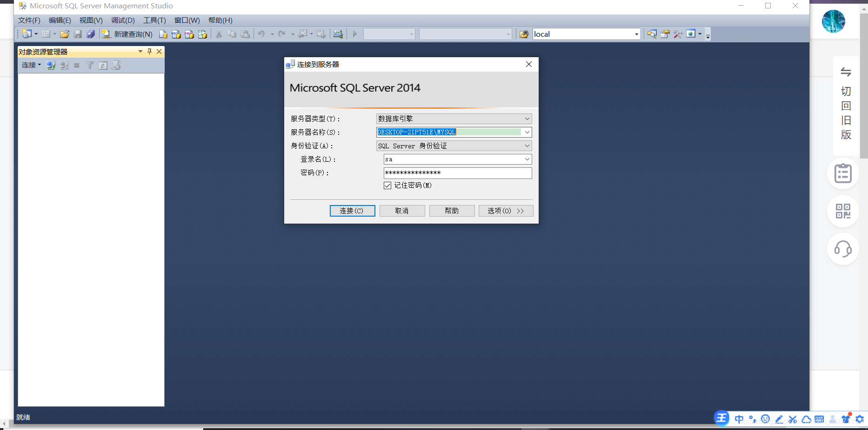Click the 取消 cancel button
The image size is (868, 430).
click(x=402, y=211)
